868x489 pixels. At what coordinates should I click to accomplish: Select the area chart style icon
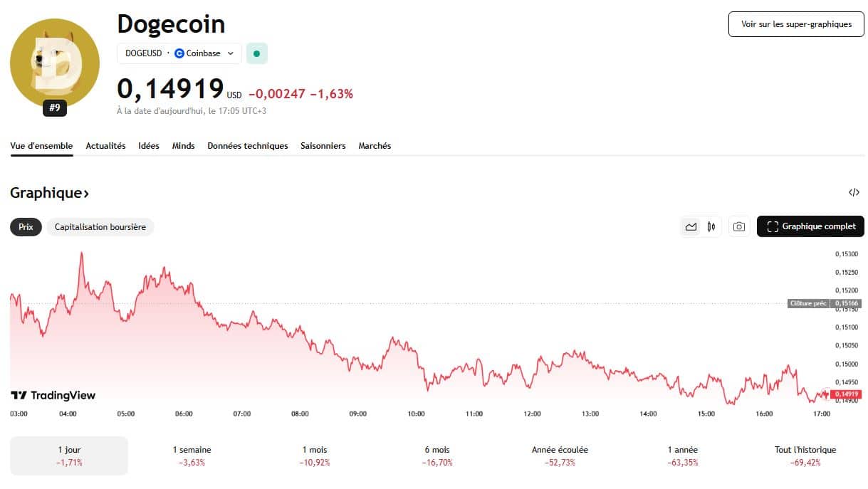[691, 226]
